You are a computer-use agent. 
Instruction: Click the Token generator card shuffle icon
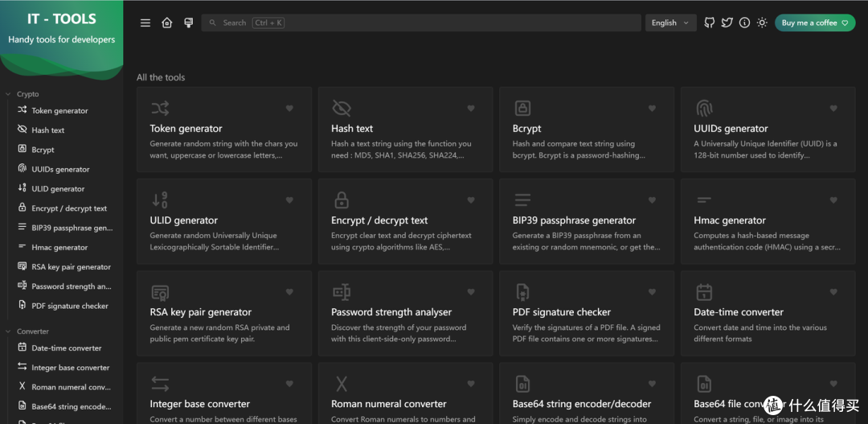coord(160,108)
